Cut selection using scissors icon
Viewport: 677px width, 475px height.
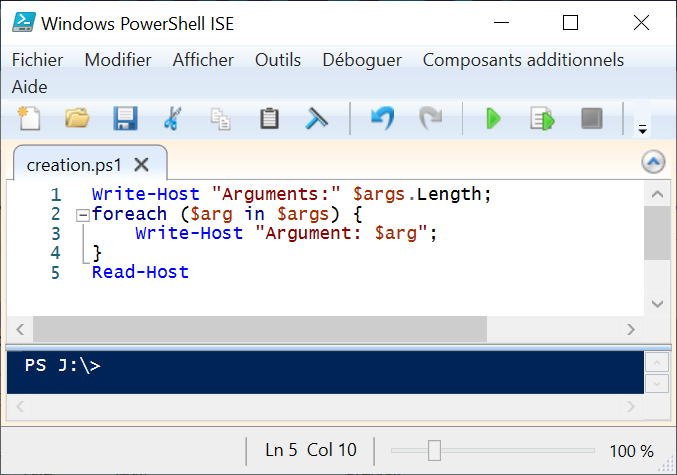click(x=173, y=118)
